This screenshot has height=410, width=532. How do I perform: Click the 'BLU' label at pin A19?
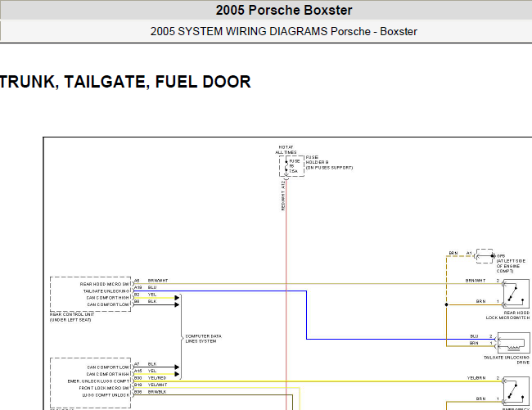pyautogui.click(x=152, y=287)
